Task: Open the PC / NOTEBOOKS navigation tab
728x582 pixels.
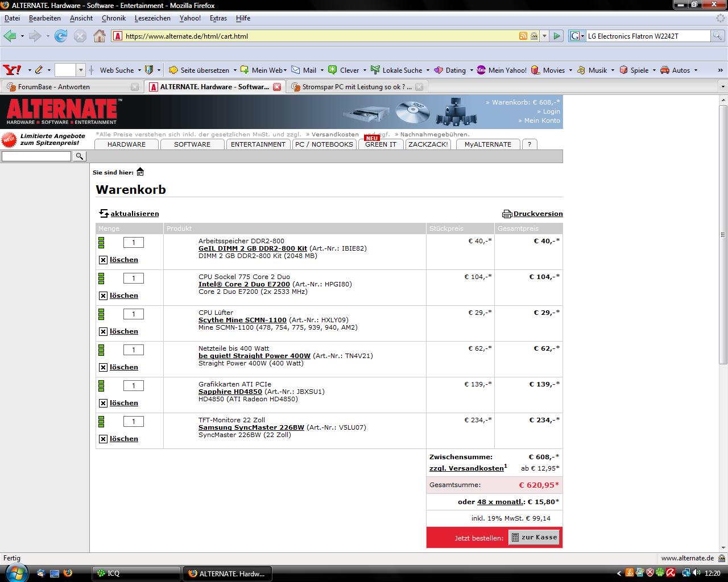Action: point(324,144)
